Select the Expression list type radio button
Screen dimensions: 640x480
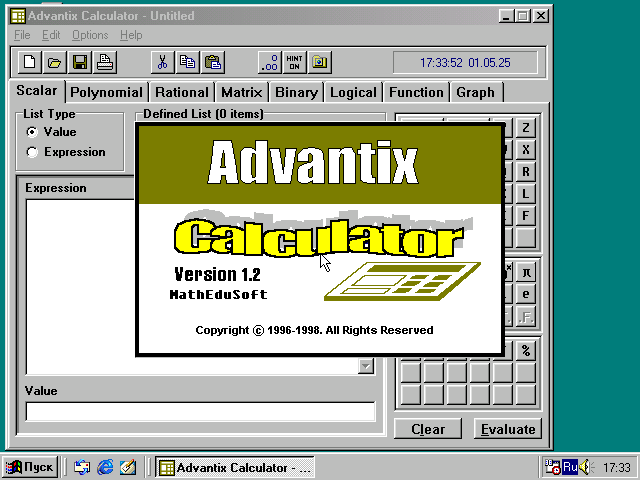point(33,152)
